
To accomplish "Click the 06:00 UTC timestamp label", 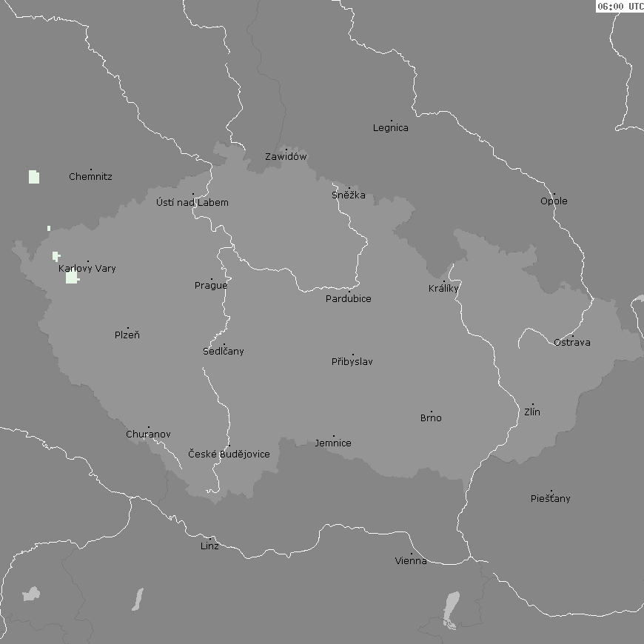I will point(620,6).
